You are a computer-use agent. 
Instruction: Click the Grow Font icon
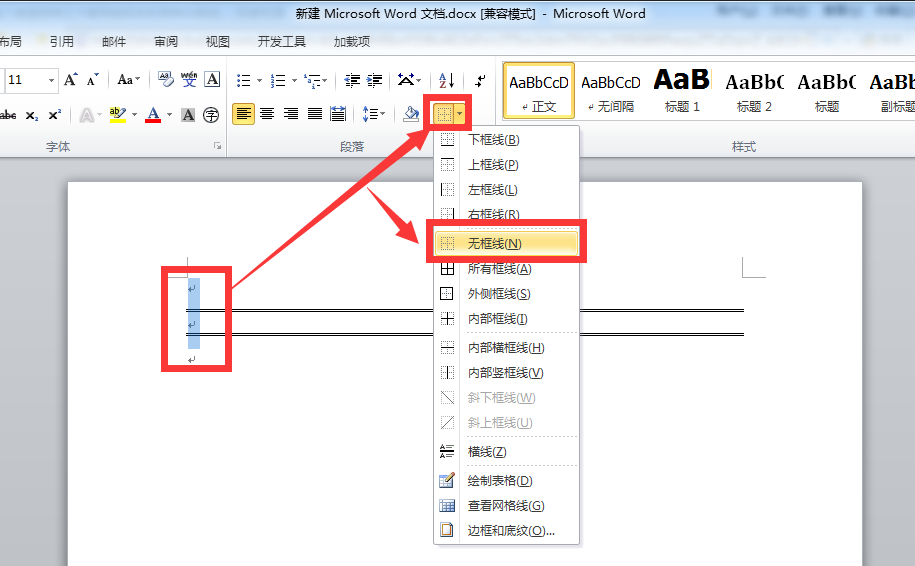point(71,79)
